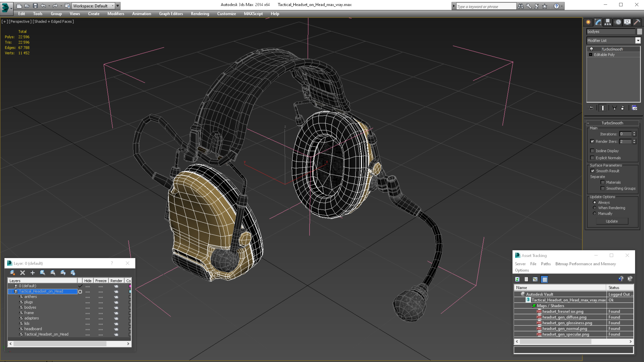Screen dimensions: 644x362
Task: Open the Modifier List dropdown
Action: coord(638,40)
